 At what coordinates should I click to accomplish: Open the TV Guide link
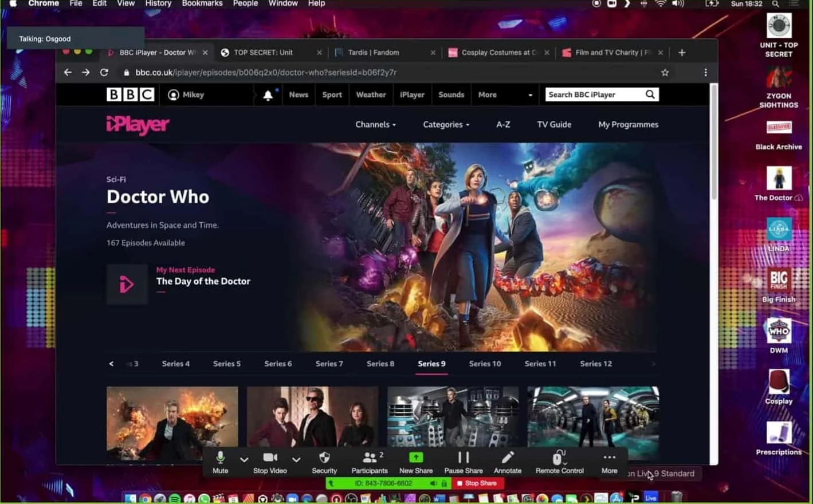click(554, 125)
